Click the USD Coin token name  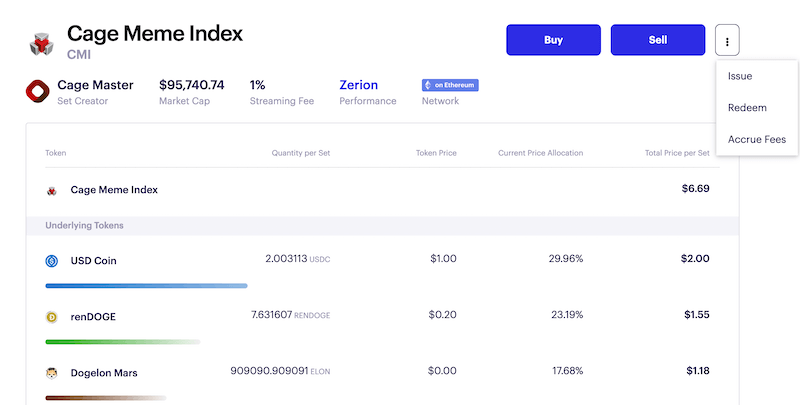(x=93, y=261)
